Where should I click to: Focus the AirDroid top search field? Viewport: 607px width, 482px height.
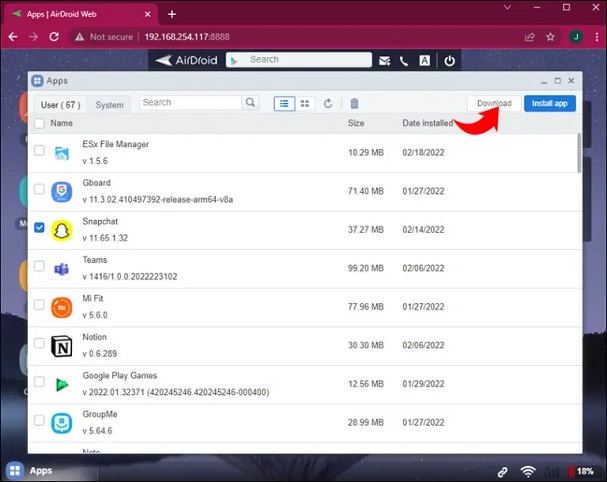(x=298, y=60)
